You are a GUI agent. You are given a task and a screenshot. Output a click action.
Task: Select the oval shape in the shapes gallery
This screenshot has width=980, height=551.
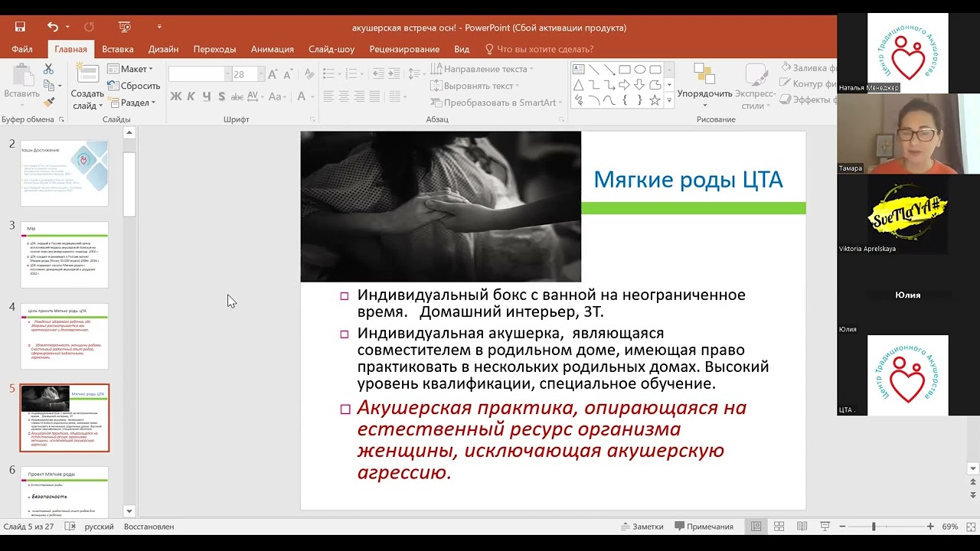[639, 70]
